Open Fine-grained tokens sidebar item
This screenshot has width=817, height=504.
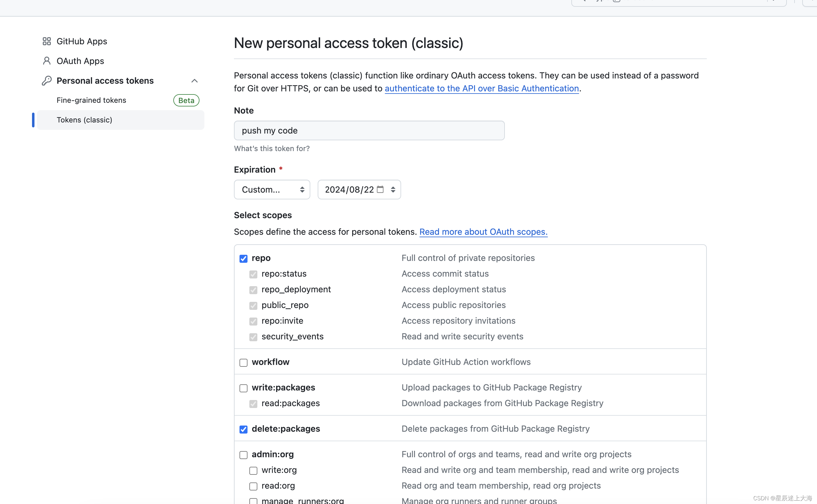coord(91,100)
